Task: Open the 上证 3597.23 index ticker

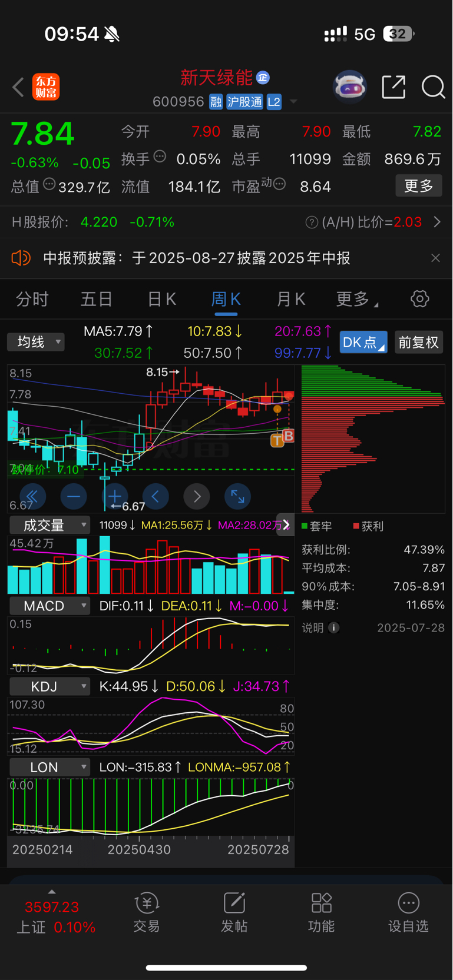Action: click(56, 917)
